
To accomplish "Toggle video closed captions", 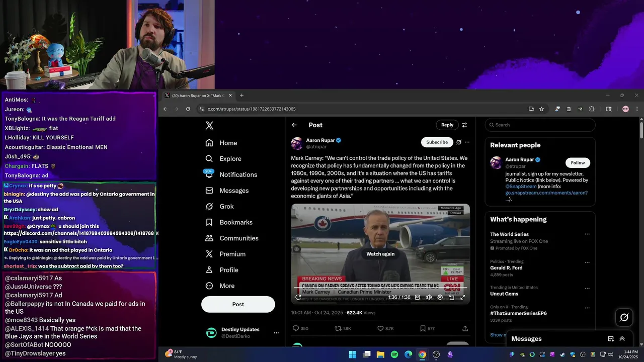I will (417, 297).
